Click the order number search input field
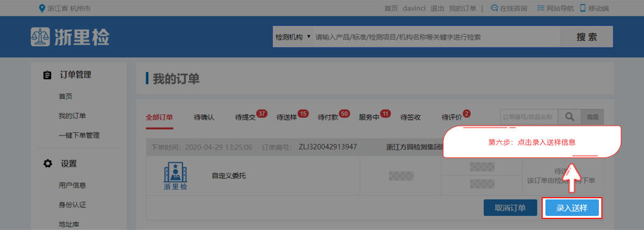Screen dimensions: 644x230 [529, 117]
